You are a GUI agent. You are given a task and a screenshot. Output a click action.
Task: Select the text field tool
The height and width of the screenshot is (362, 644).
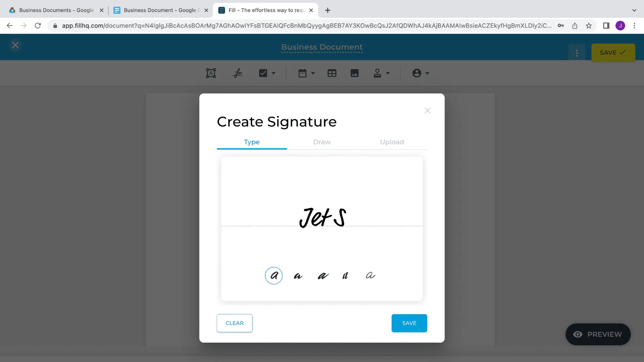click(211, 73)
